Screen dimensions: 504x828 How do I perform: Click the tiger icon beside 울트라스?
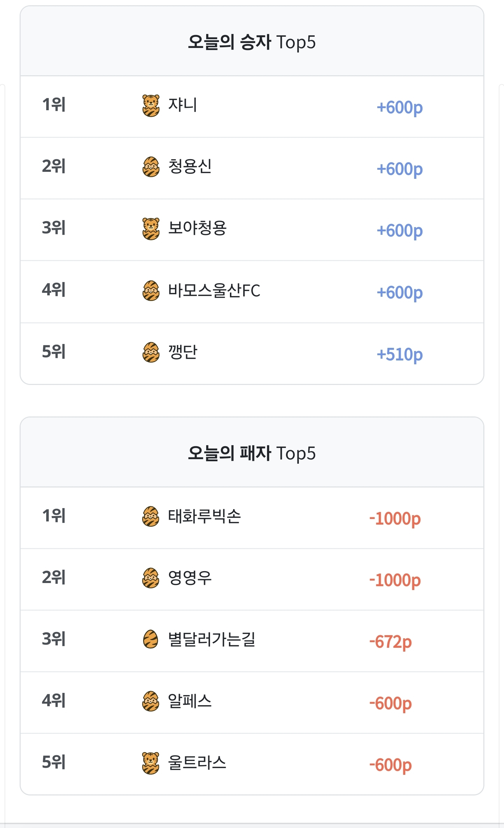pyautogui.click(x=151, y=763)
